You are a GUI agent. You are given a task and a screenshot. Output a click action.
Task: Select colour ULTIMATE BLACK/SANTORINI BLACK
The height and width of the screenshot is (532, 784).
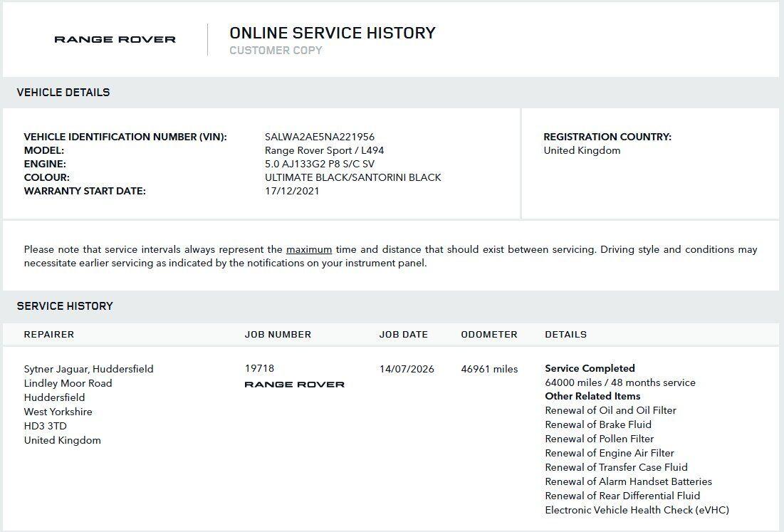click(x=353, y=177)
